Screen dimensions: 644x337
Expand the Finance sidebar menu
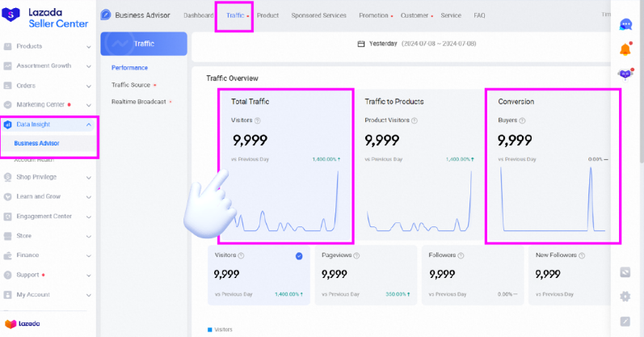coord(48,255)
